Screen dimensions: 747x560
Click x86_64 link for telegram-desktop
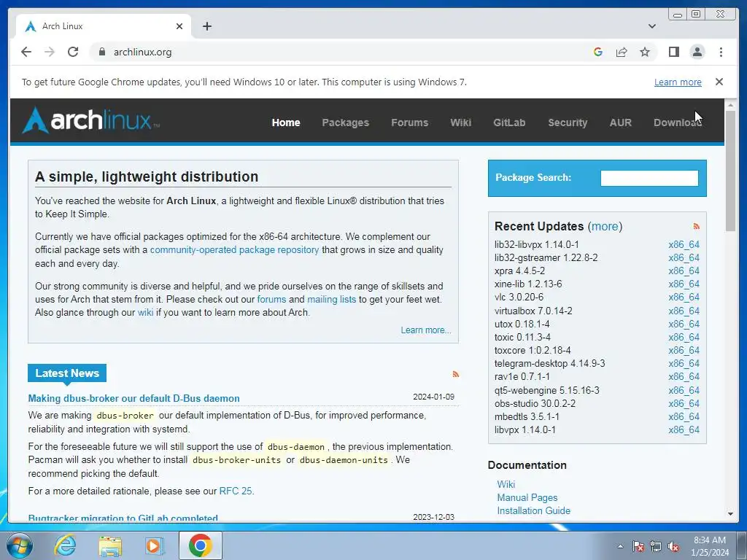coord(684,364)
